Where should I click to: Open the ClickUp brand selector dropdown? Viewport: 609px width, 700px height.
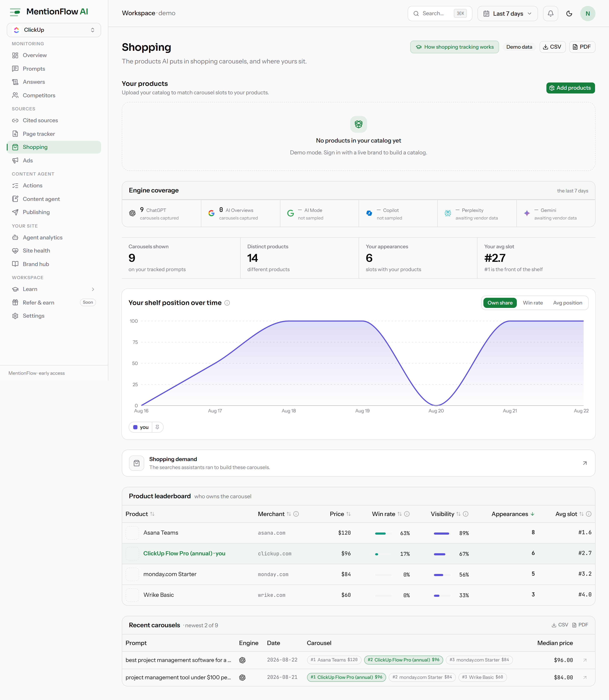coord(54,30)
